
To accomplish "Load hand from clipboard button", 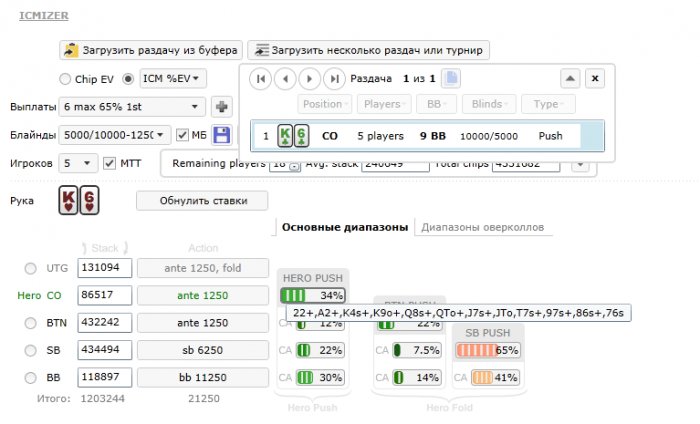I will 151,50.
